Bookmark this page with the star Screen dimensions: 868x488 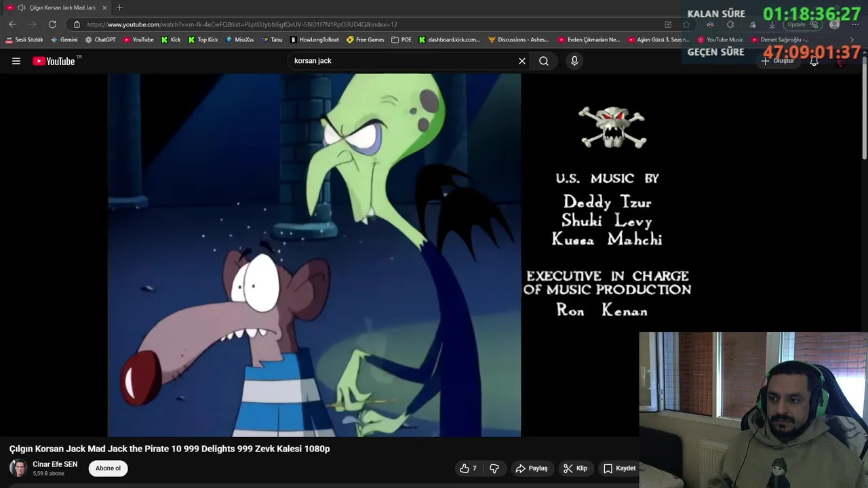click(686, 24)
